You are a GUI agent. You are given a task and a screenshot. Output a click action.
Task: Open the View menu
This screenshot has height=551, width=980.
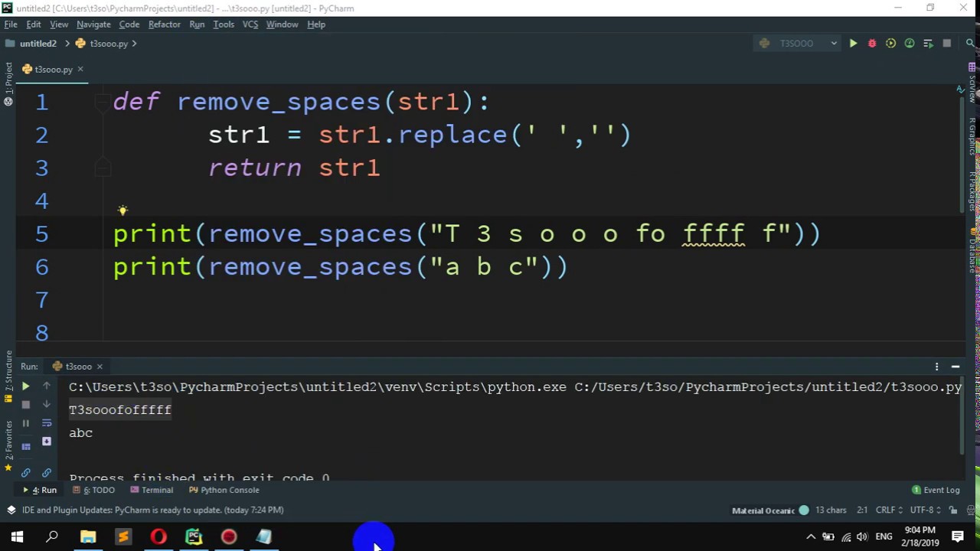59,24
